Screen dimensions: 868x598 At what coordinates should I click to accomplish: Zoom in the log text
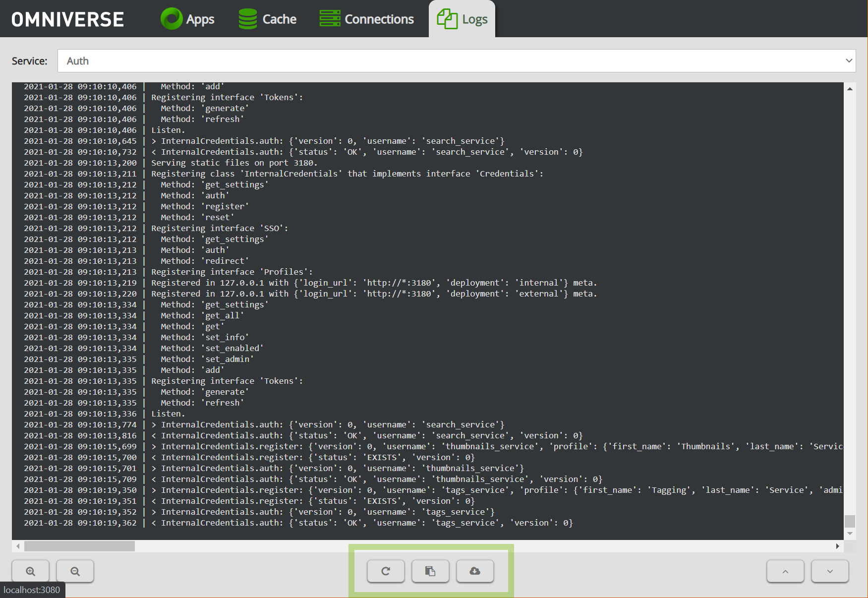31,571
